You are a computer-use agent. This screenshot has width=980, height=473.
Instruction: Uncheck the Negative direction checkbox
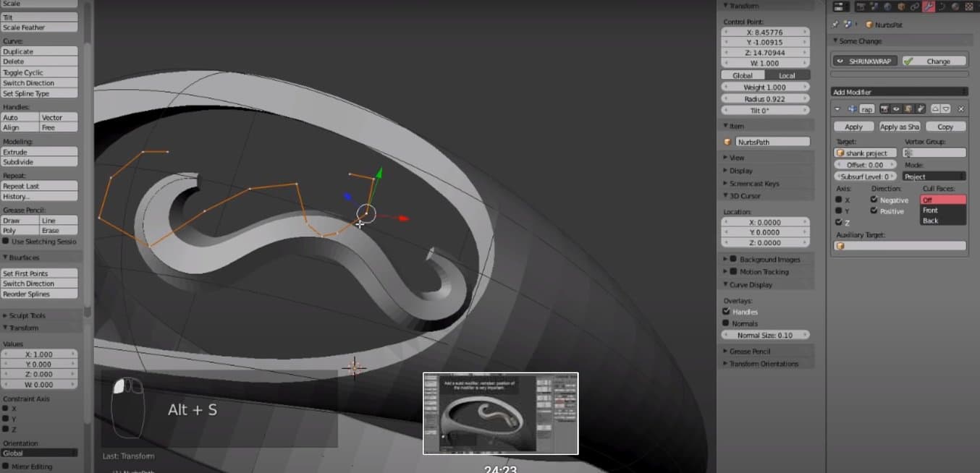(874, 200)
